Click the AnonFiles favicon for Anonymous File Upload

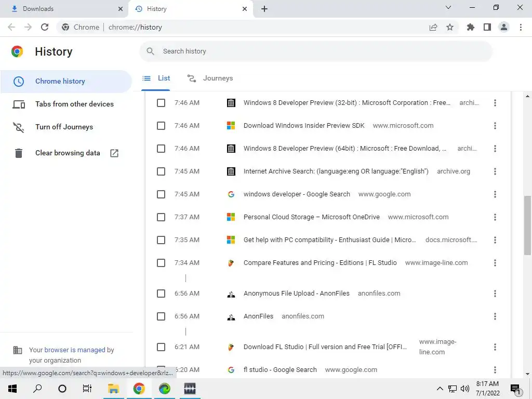pos(231,294)
